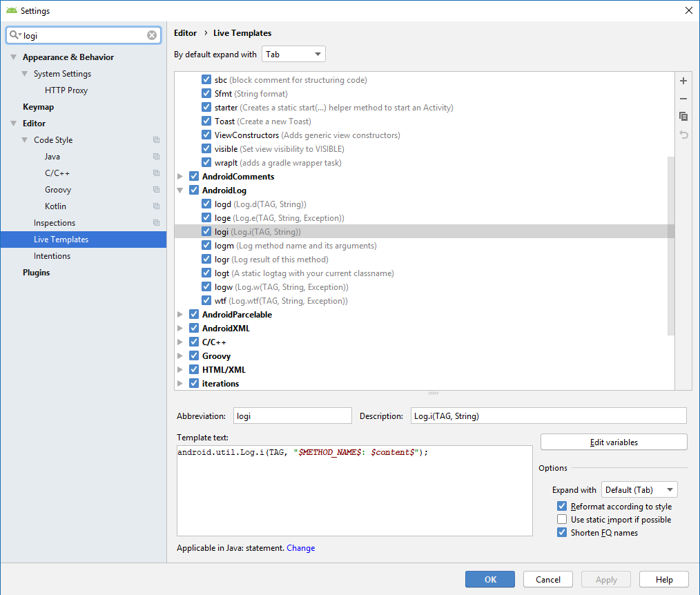Open Keymap settings page

point(39,107)
